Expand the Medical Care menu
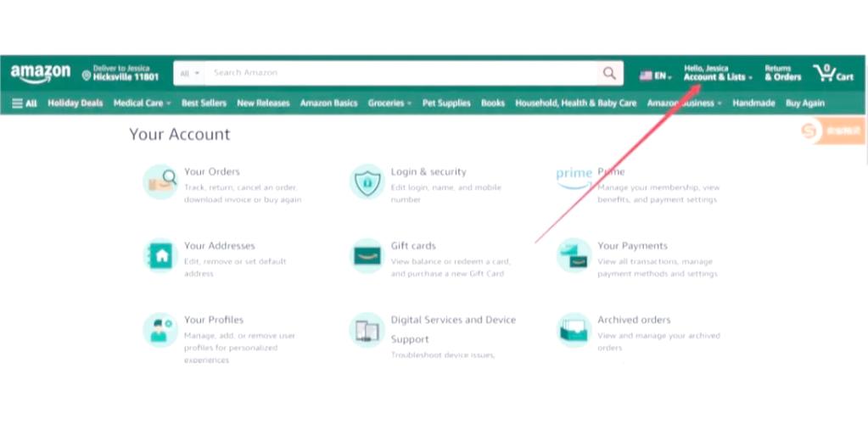This screenshot has width=868, height=424. [x=143, y=103]
